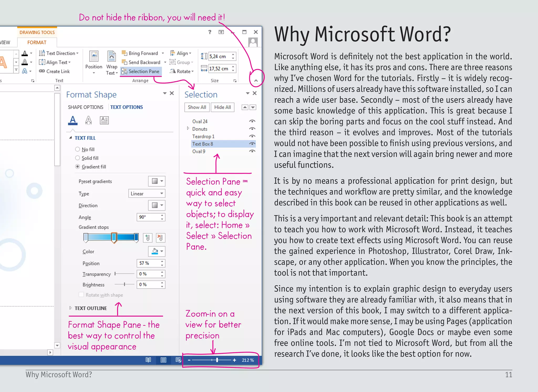Remove the selected gradient stop
Screen dimensions: 538x392
(x=161, y=238)
